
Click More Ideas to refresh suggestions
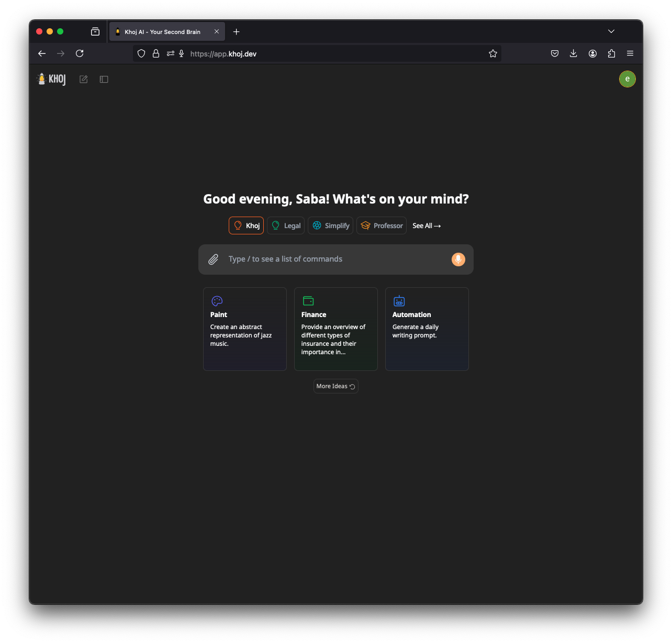click(335, 386)
